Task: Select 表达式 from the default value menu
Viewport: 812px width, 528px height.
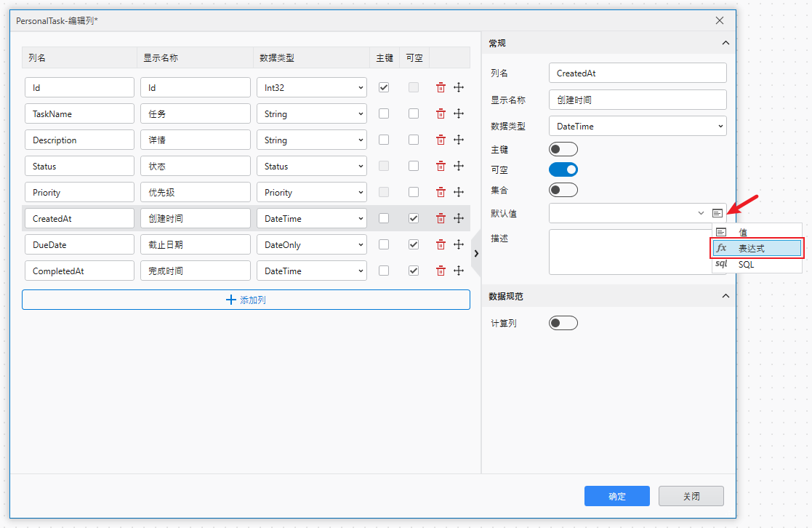Action: tap(752, 247)
